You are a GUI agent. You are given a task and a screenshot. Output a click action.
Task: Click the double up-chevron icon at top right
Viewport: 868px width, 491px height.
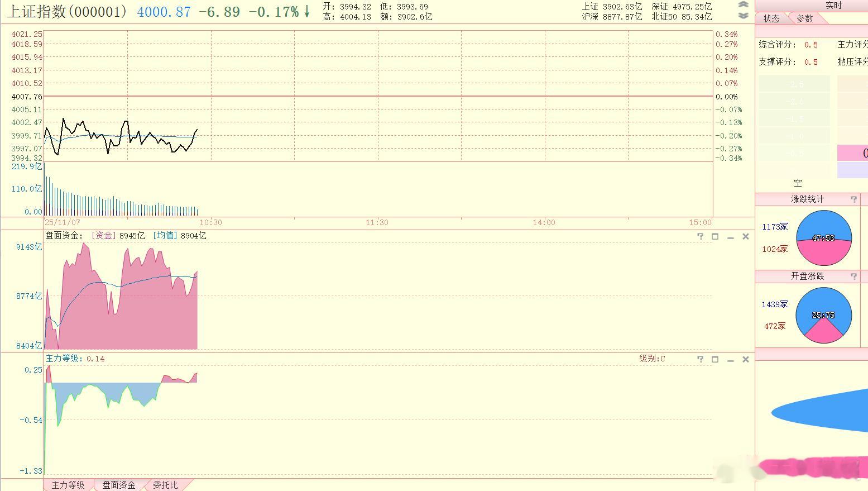(x=743, y=4)
